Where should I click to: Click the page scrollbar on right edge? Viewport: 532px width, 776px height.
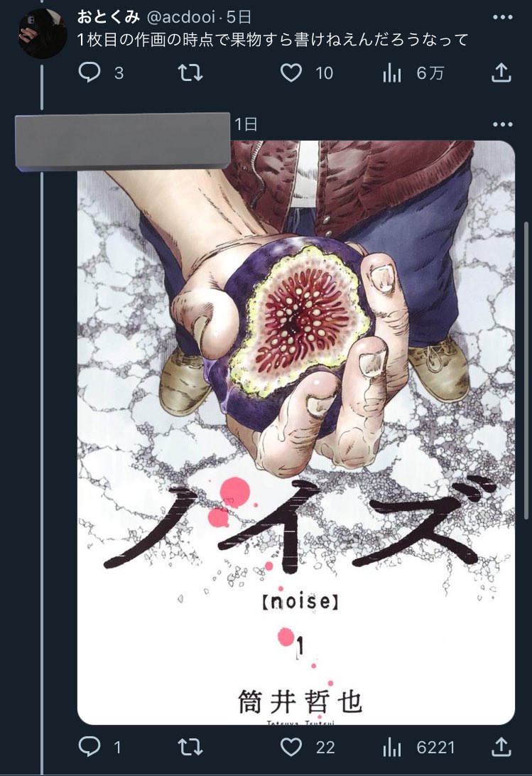tap(527, 370)
